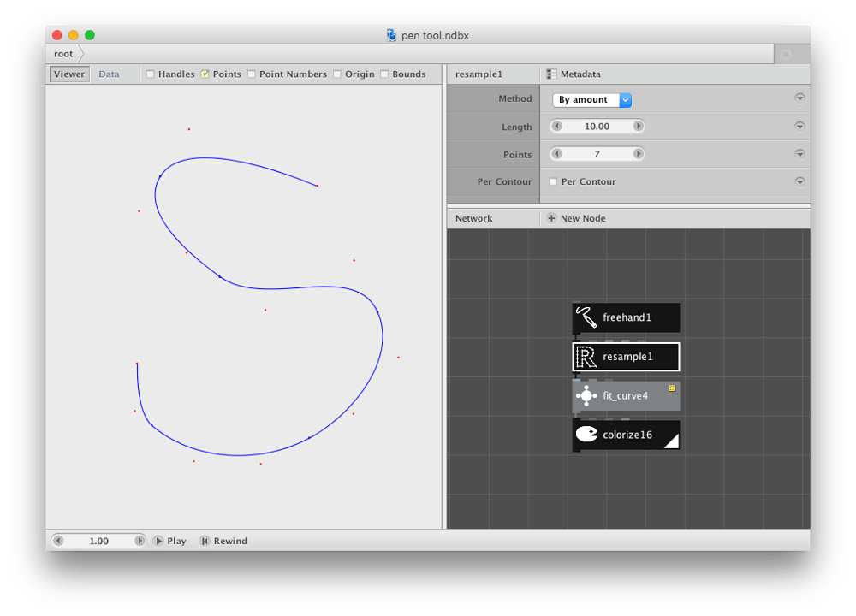Viewport: 856px width, 616px height.
Task: Click the grayed button at breadcrumb bar end
Action: [x=786, y=54]
